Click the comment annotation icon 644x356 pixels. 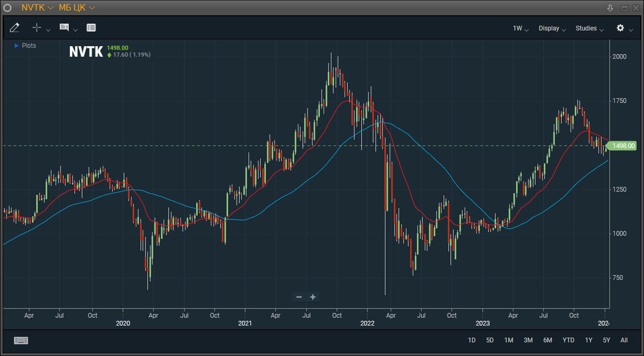point(64,27)
